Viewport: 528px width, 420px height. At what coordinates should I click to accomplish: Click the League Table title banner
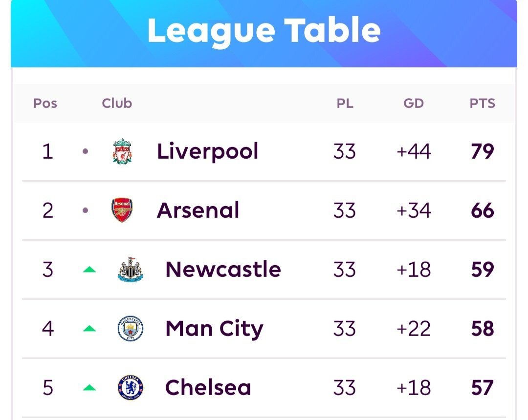point(264,33)
